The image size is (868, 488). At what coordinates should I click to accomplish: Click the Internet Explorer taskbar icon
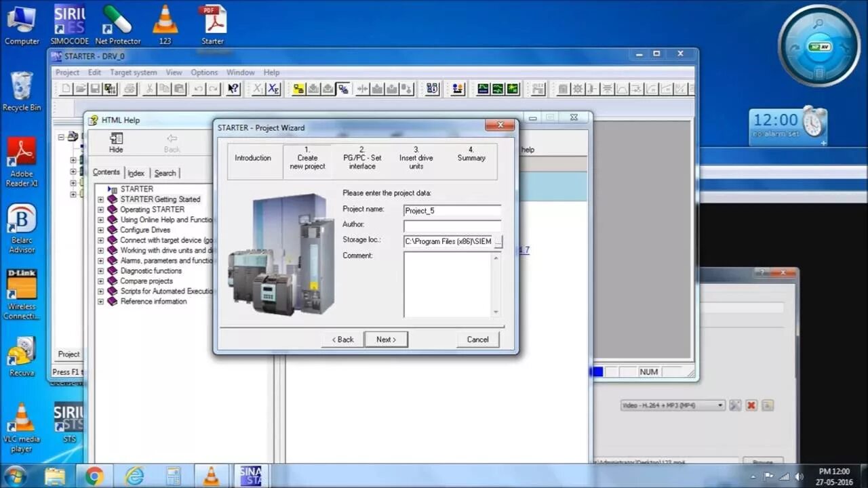click(134, 476)
